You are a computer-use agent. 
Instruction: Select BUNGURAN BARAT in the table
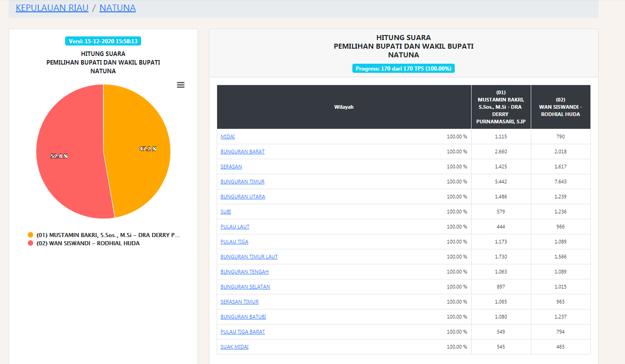[x=243, y=152]
